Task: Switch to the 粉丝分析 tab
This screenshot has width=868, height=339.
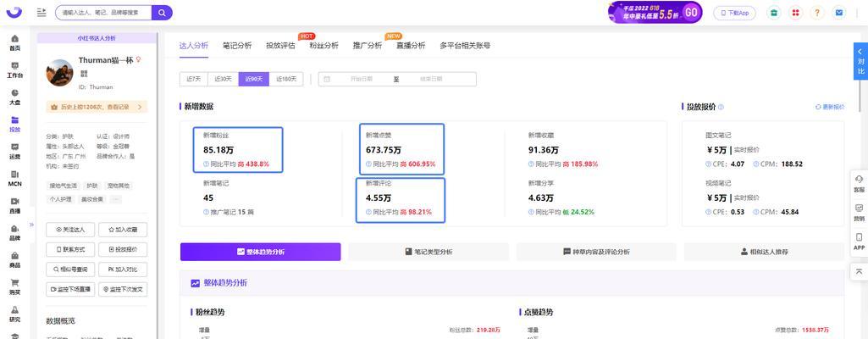Action: [x=323, y=46]
